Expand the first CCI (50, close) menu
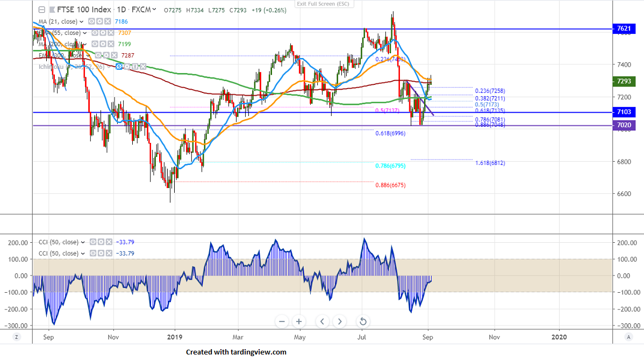Viewport: 644px width, 362px height. click(x=83, y=243)
